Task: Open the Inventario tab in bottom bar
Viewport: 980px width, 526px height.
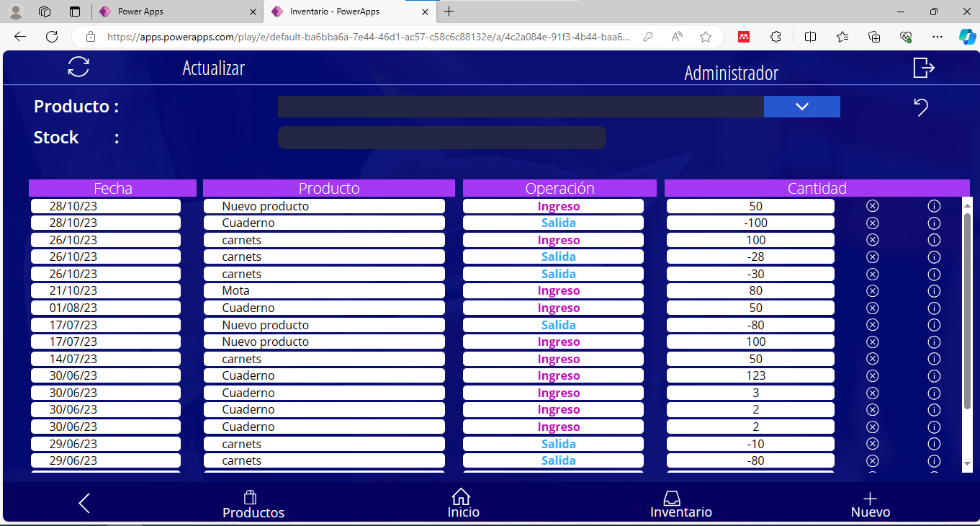Action: pos(680,504)
